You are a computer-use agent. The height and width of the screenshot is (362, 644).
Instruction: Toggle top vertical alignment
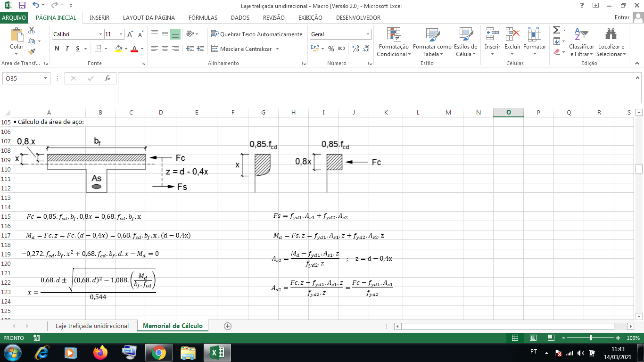click(x=154, y=34)
